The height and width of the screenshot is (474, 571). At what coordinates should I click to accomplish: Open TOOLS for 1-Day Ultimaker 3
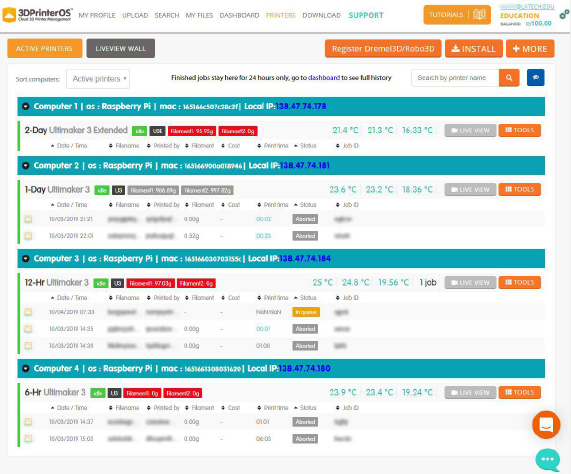pyautogui.click(x=520, y=190)
